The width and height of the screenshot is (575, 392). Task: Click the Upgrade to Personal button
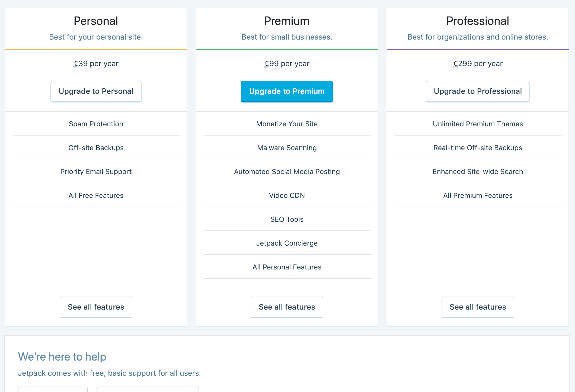96,91
